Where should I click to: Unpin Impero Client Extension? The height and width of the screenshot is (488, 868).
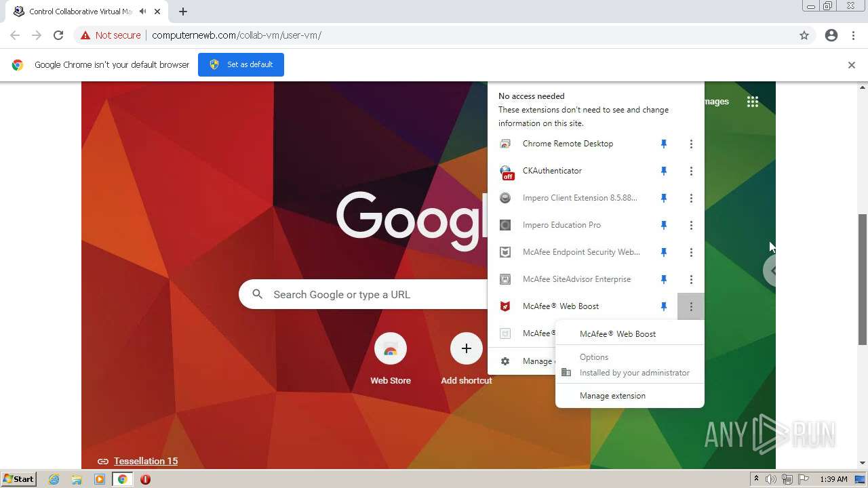point(664,198)
